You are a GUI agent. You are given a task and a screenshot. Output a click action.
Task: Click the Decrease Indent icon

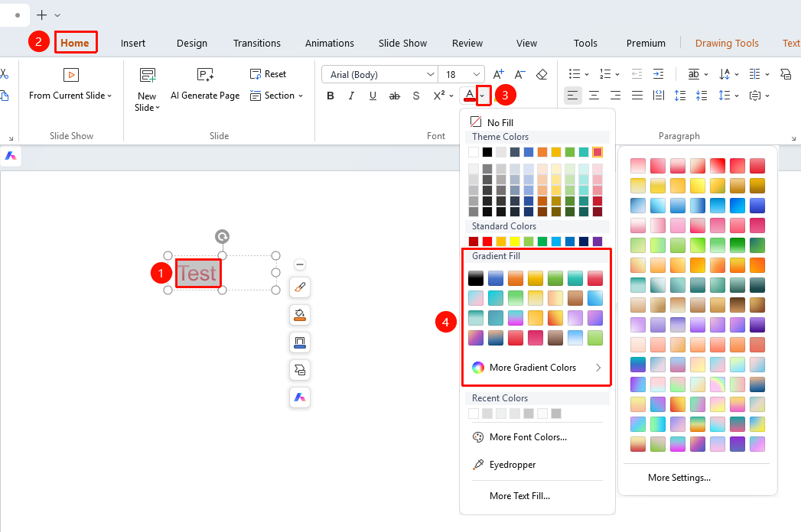click(637, 74)
